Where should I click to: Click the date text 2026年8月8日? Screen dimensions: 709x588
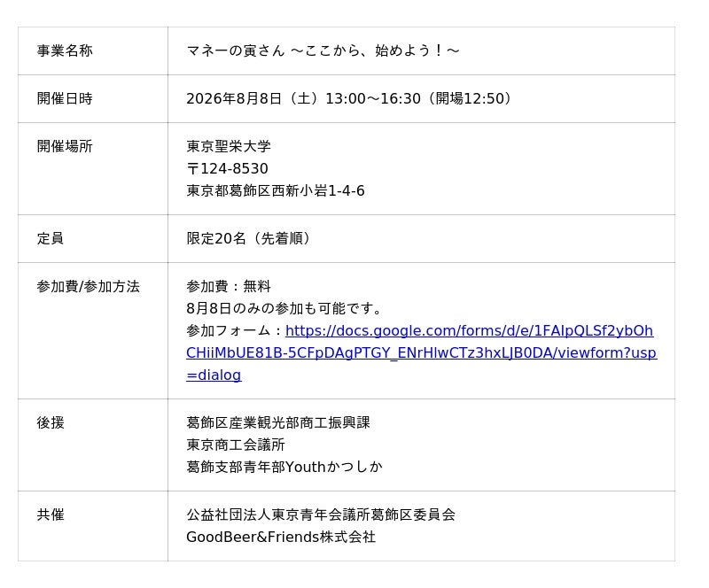[234, 98]
